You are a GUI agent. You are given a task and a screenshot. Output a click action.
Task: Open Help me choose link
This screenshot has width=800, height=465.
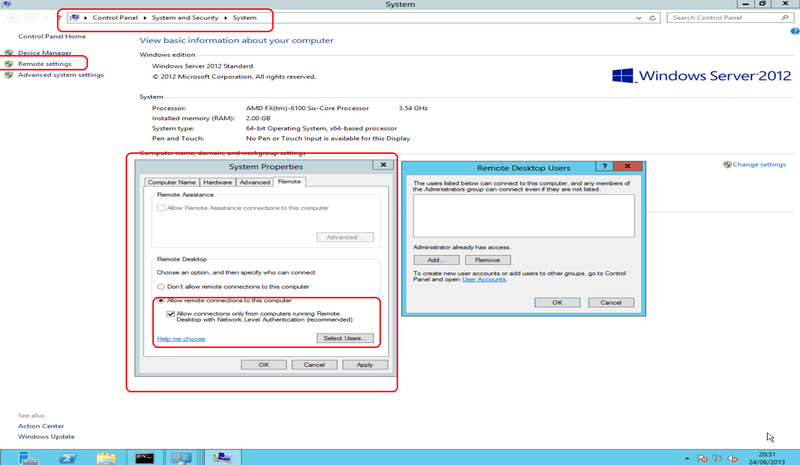coord(181,338)
